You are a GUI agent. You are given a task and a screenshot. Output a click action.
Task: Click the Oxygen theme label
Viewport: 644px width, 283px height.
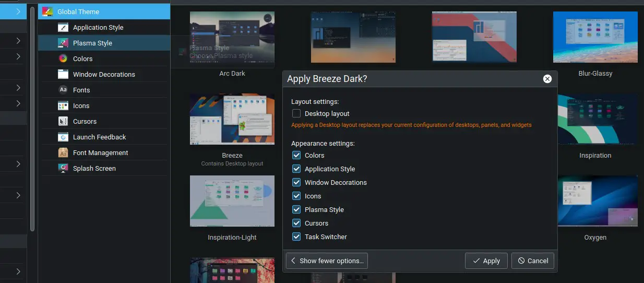pos(595,238)
